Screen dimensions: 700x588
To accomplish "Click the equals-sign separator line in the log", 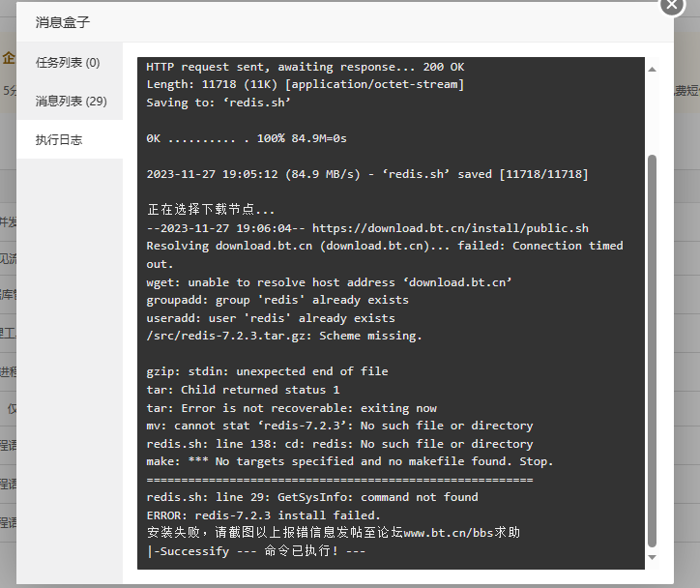I will click(339, 480).
